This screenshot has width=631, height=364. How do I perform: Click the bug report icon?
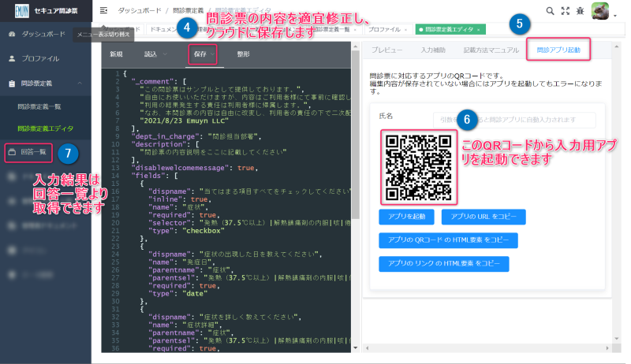click(x=580, y=11)
